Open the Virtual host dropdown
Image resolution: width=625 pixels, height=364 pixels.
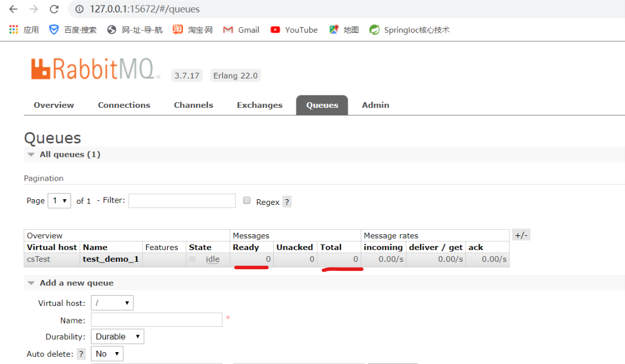[112, 302]
